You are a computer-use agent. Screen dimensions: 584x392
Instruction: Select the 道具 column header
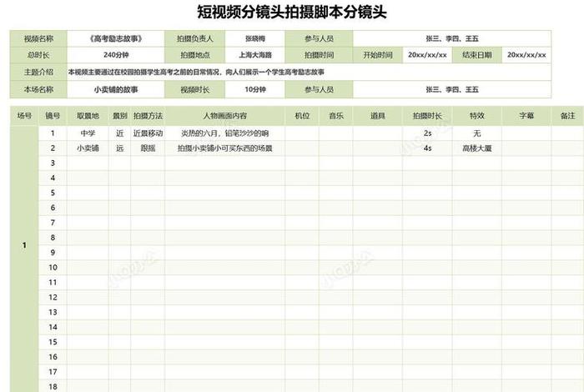pyautogui.click(x=378, y=116)
